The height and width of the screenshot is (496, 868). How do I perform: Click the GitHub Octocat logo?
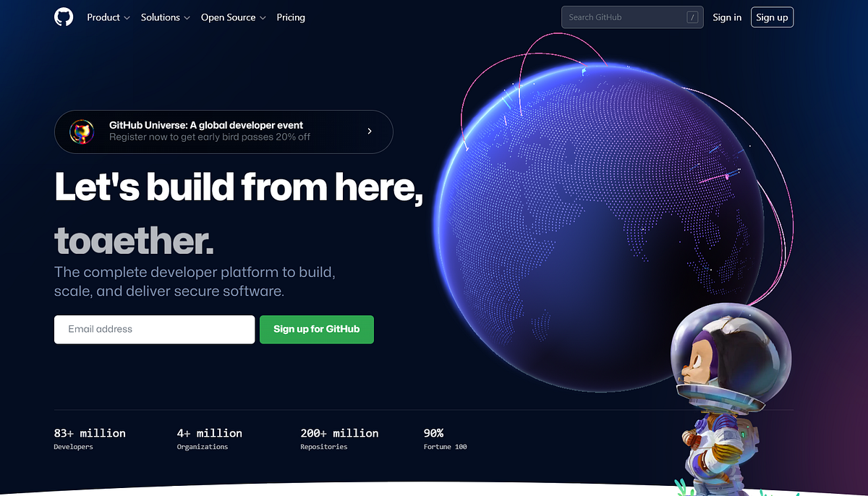click(x=64, y=17)
